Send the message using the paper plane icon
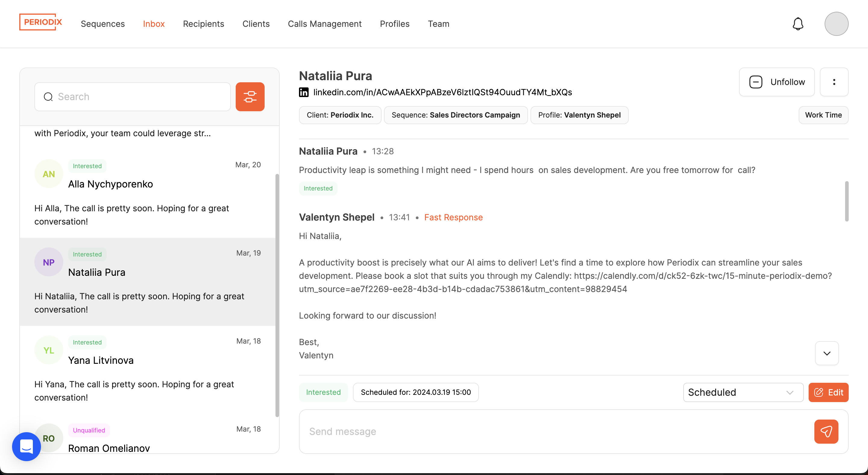Viewport: 868px width, 475px height. pyautogui.click(x=826, y=432)
